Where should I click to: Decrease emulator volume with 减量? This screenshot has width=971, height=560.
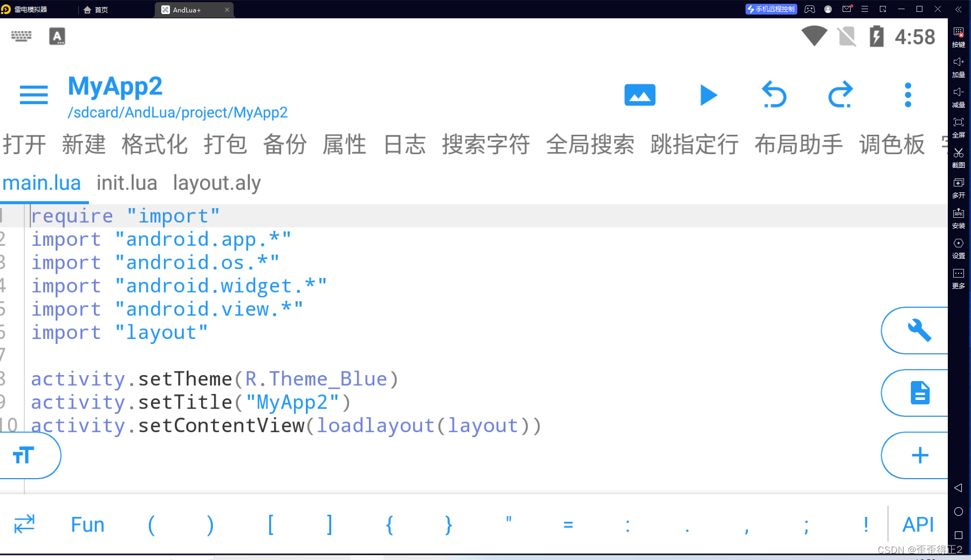pos(959,98)
